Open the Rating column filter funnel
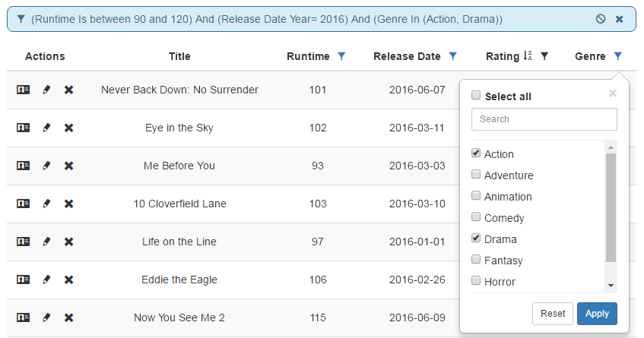 [x=544, y=56]
